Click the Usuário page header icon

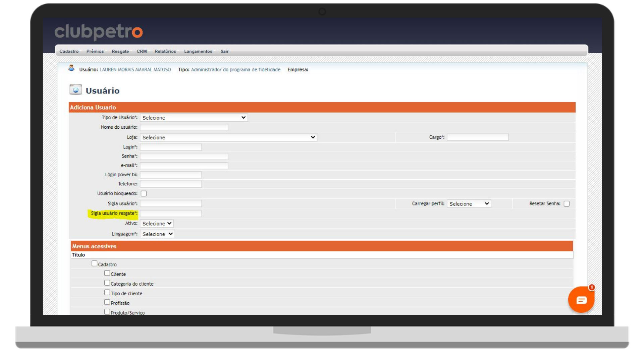pos(75,90)
